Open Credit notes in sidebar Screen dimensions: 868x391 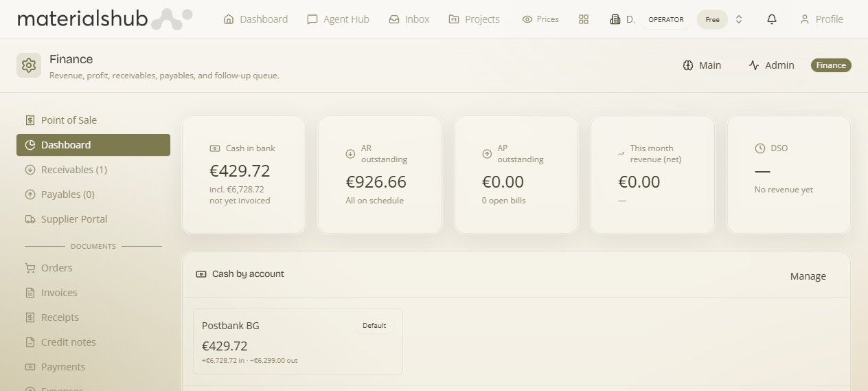click(x=93, y=342)
